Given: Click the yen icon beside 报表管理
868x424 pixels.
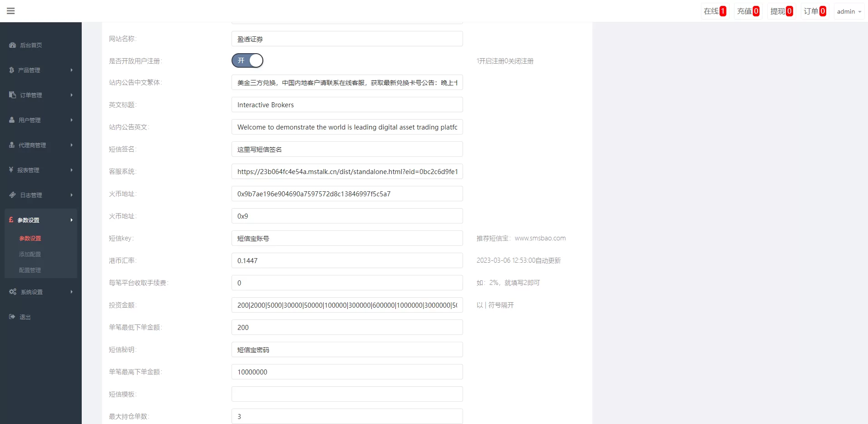Looking at the screenshot, I should [x=11, y=170].
